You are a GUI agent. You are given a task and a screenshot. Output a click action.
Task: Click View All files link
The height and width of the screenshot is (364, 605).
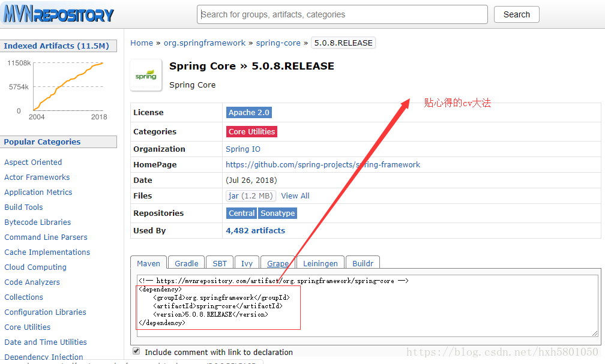click(295, 196)
